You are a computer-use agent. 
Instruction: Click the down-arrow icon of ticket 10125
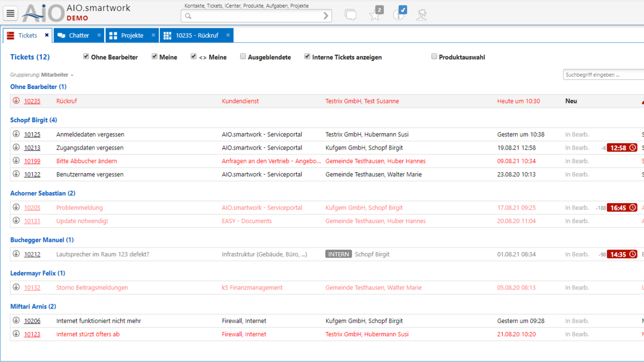coord(16,134)
